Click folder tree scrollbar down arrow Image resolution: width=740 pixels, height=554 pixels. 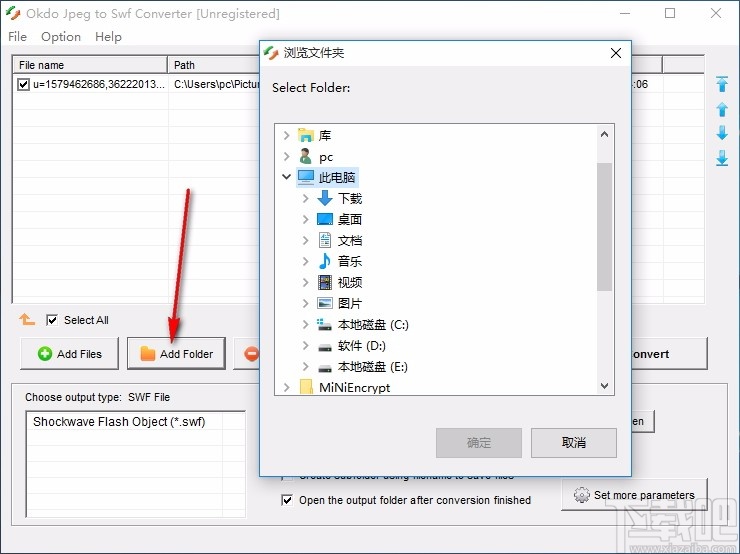click(605, 386)
